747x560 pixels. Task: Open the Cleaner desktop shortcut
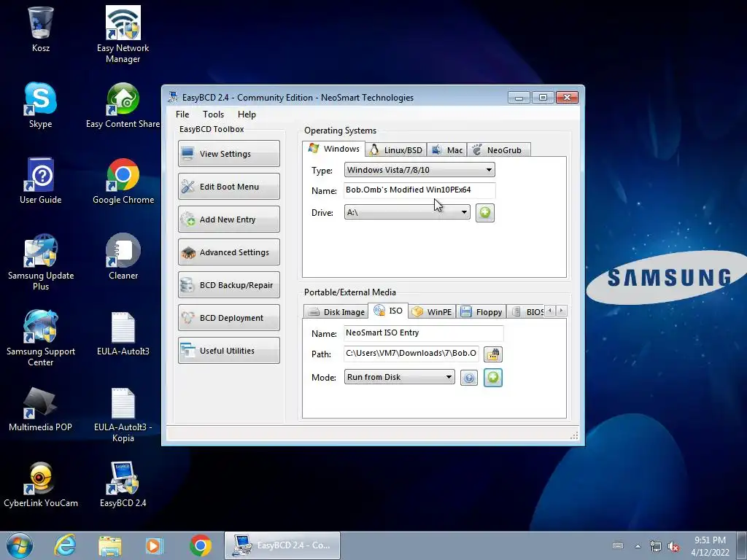[123, 256]
